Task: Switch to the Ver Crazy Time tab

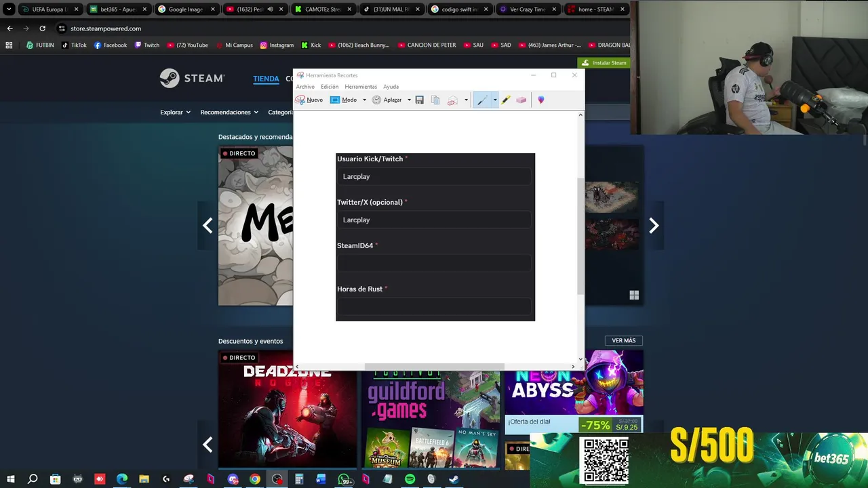Action: coord(528,9)
